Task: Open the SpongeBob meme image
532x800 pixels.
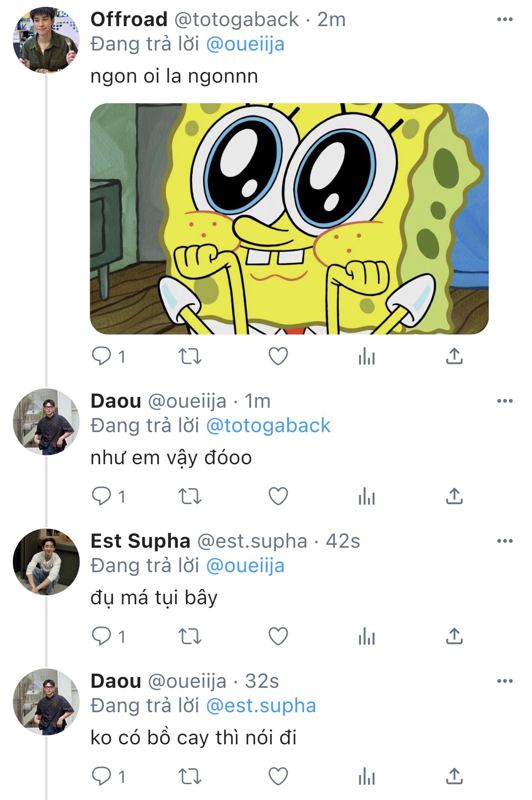Action: [289, 218]
